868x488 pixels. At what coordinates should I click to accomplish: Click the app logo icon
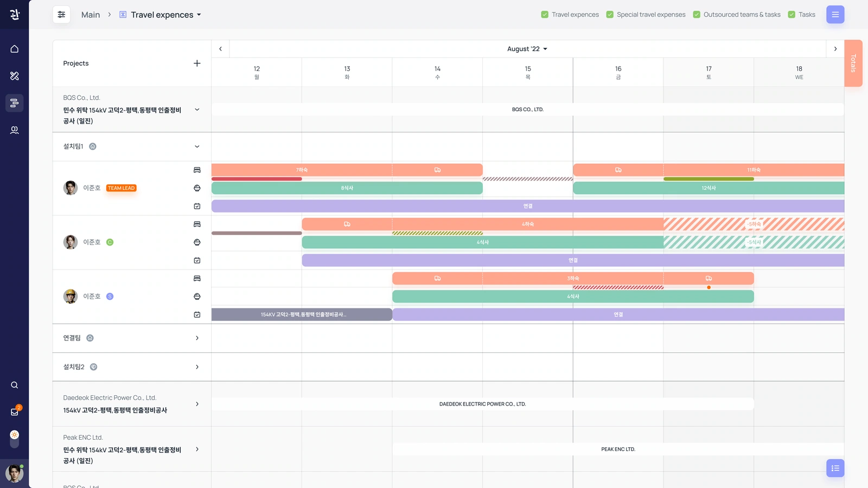[15, 15]
